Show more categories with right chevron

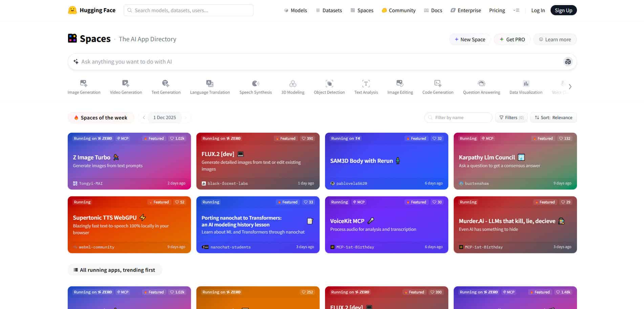570,87
